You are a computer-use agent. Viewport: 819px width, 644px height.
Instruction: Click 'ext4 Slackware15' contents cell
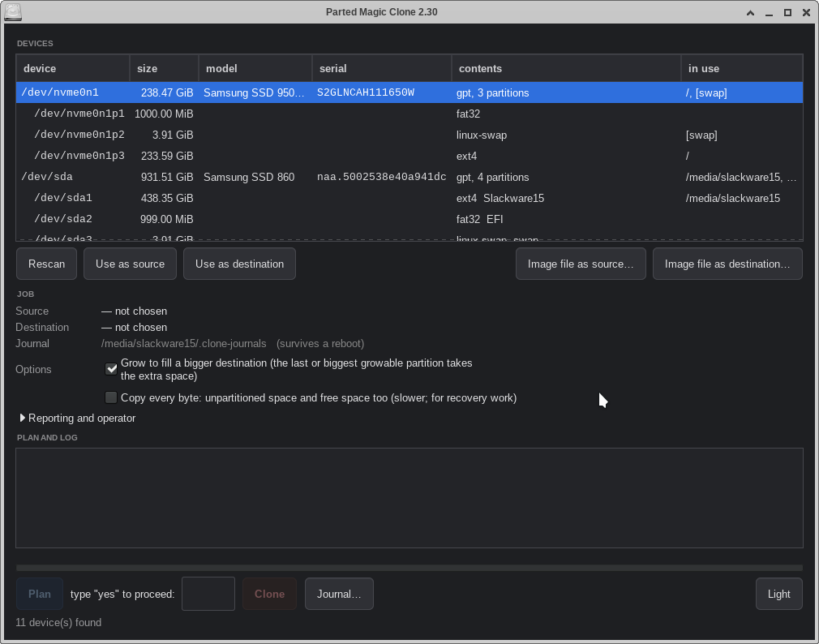(x=500, y=198)
